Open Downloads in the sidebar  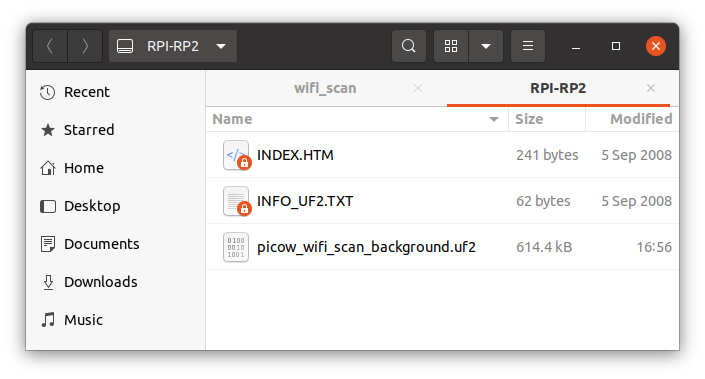pos(101,282)
